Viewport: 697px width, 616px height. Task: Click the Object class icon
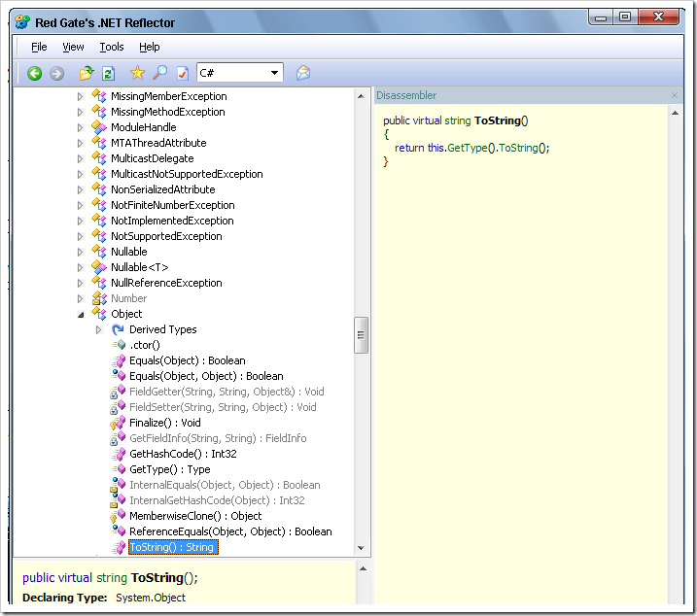99,314
